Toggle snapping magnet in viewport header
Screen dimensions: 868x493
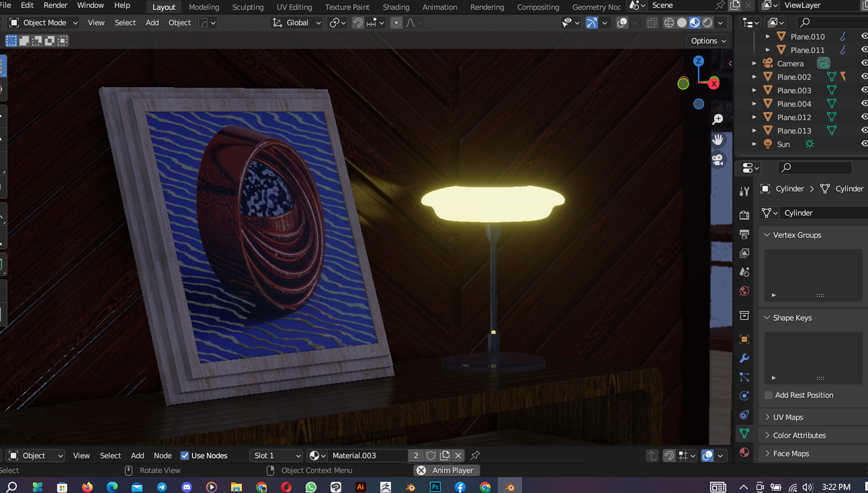coord(358,23)
